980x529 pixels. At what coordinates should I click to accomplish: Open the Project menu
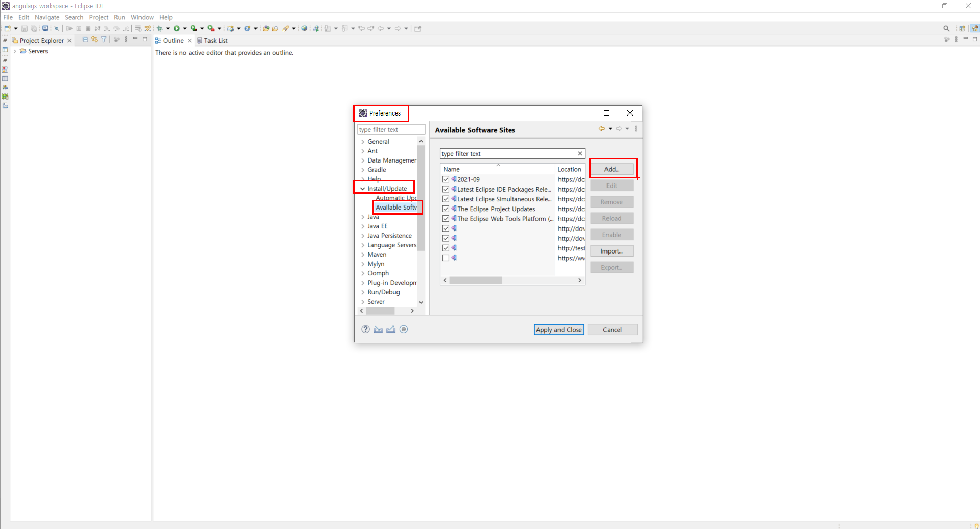tap(99, 17)
